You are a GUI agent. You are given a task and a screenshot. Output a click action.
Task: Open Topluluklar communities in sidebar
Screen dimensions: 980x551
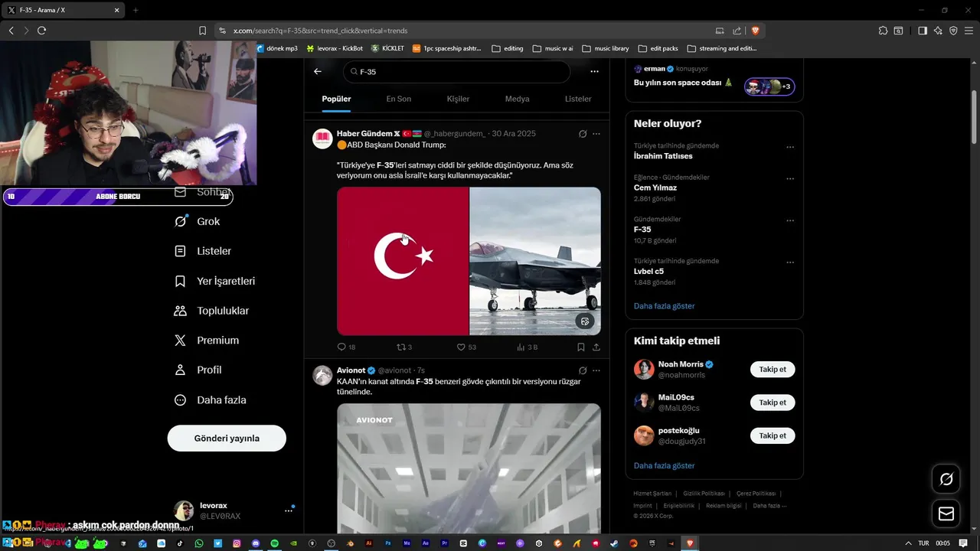pos(212,311)
